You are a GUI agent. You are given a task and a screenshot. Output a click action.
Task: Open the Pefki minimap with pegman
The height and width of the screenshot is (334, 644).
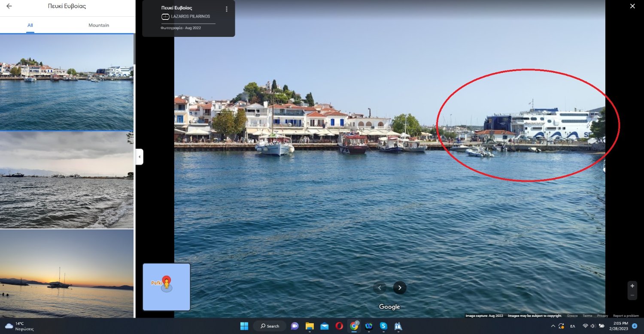166,286
